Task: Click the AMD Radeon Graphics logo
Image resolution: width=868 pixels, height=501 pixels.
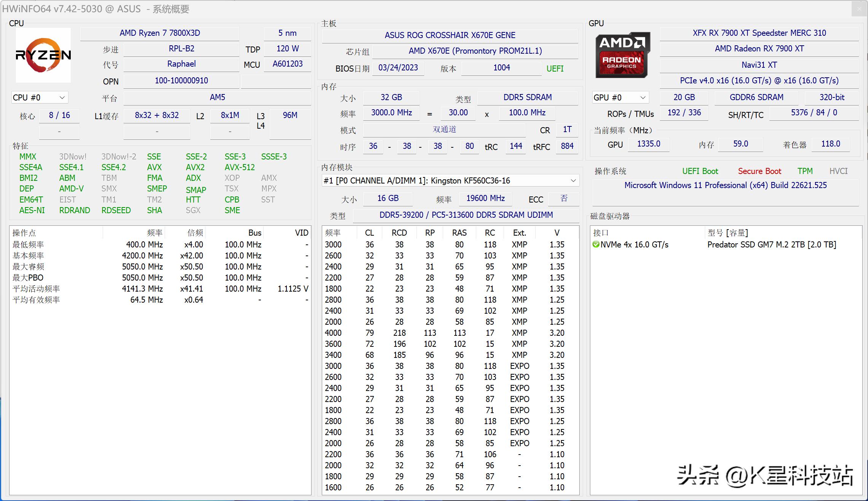Action: coord(622,55)
